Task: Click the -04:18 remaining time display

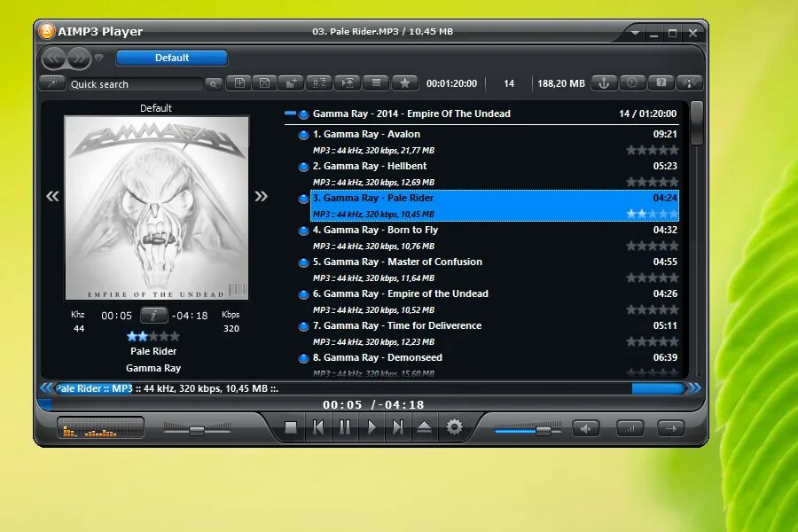Action: (x=190, y=316)
